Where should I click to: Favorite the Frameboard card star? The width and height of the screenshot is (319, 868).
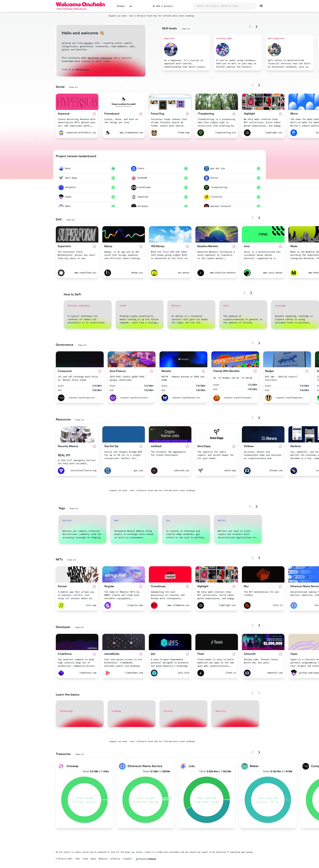coord(141,114)
